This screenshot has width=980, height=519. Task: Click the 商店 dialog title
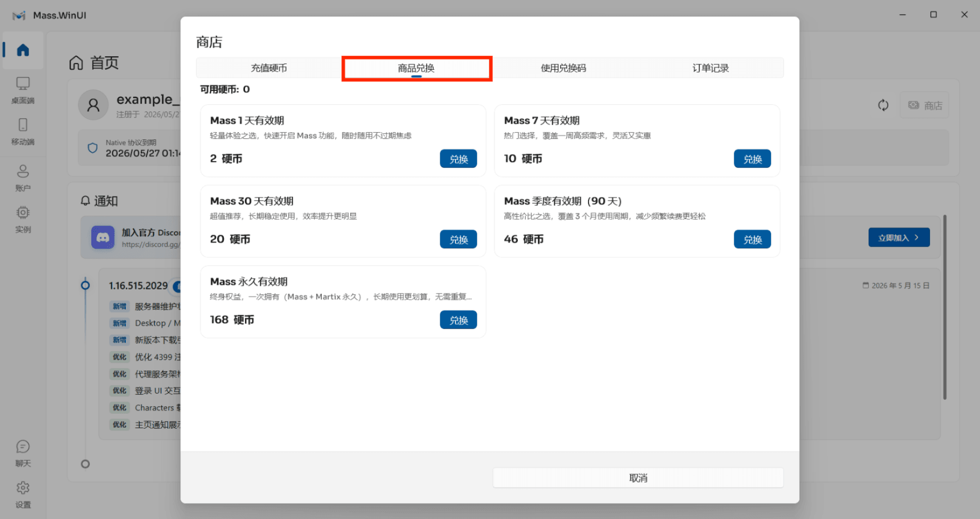pyautogui.click(x=209, y=42)
